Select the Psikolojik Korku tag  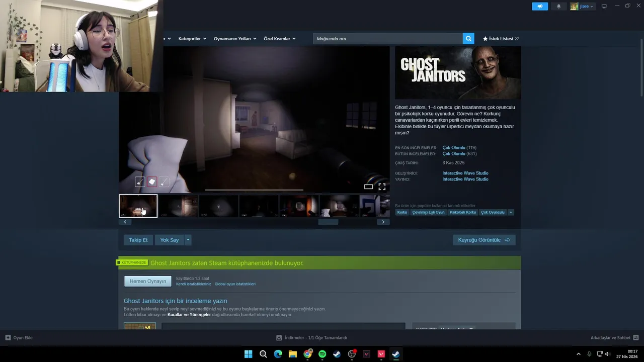click(x=462, y=212)
